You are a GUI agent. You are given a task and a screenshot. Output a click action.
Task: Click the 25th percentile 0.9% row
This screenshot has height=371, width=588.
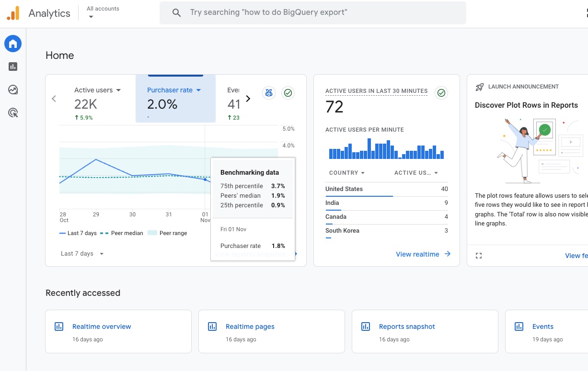(253, 205)
